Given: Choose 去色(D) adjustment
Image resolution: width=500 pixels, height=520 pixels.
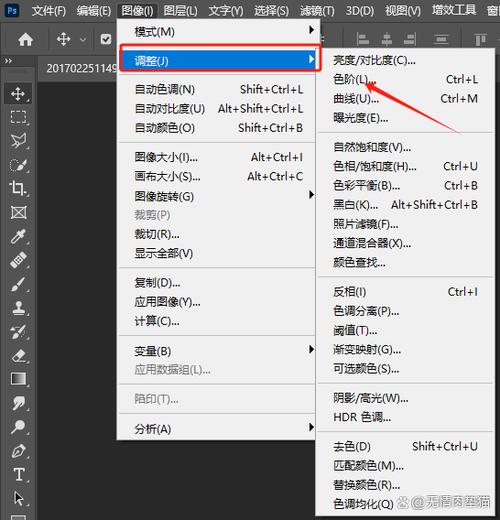Looking at the screenshot, I should click(405, 446).
